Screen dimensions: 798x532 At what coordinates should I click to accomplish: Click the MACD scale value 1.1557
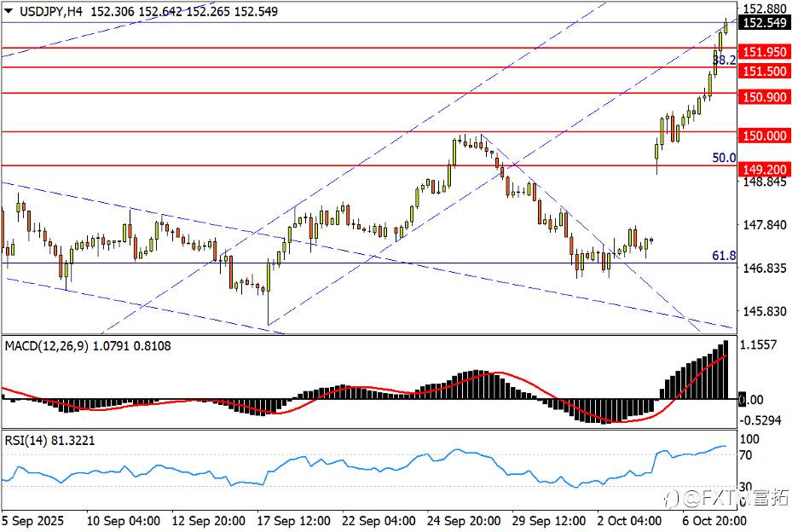coord(758,345)
